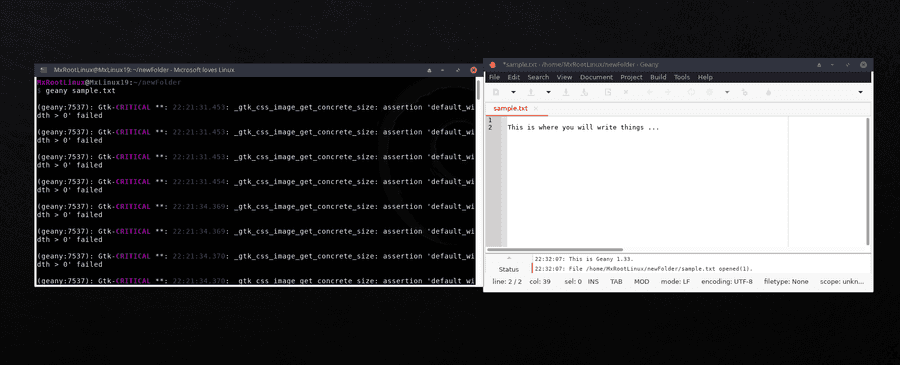The image size is (900, 365).
Task: Open the View menu in Geany
Action: (x=564, y=77)
